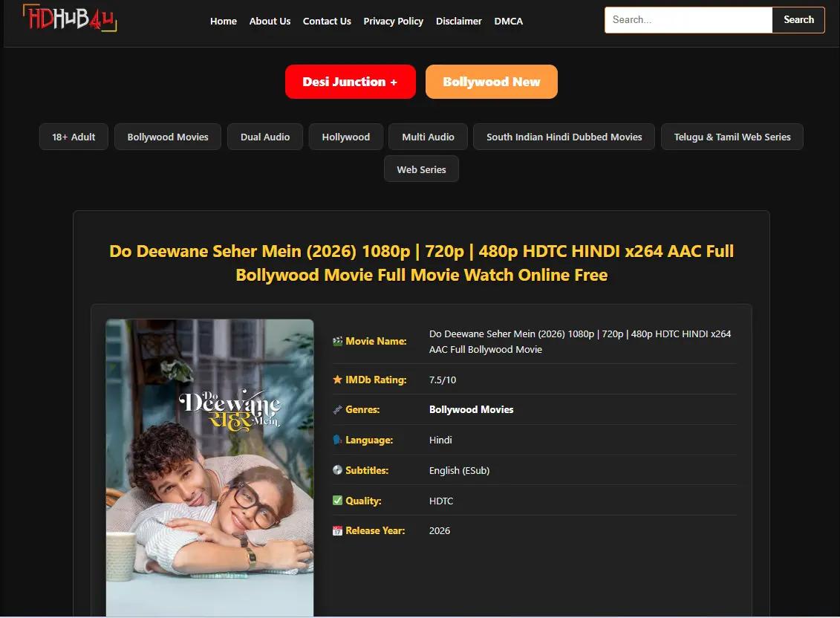840x618 pixels.
Task: Choose the Dual Audio category
Action: (265, 137)
